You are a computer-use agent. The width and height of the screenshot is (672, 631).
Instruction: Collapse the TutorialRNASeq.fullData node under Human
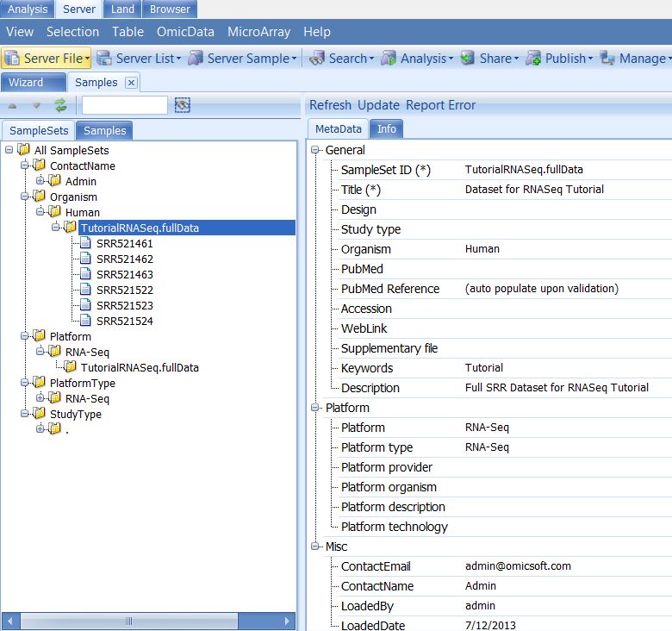(x=55, y=228)
